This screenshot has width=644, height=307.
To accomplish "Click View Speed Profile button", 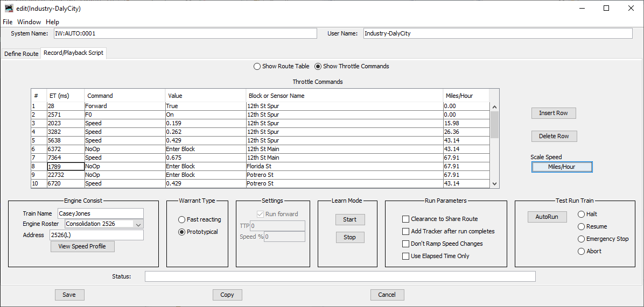I will click(82, 246).
